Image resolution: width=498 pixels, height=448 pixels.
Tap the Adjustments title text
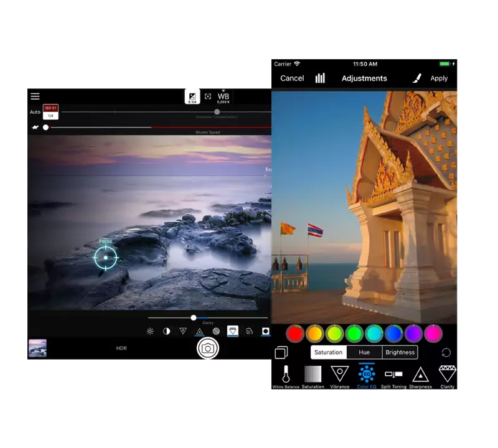[364, 78]
